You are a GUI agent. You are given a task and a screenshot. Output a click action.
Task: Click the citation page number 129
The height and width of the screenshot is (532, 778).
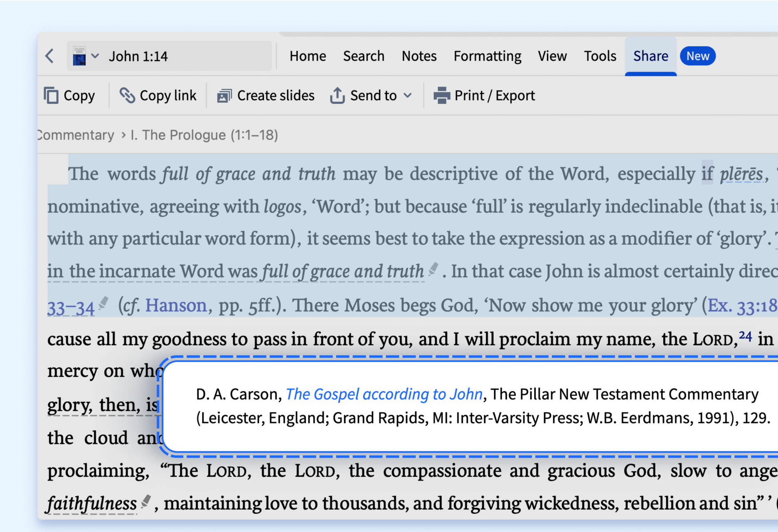coord(754,418)
